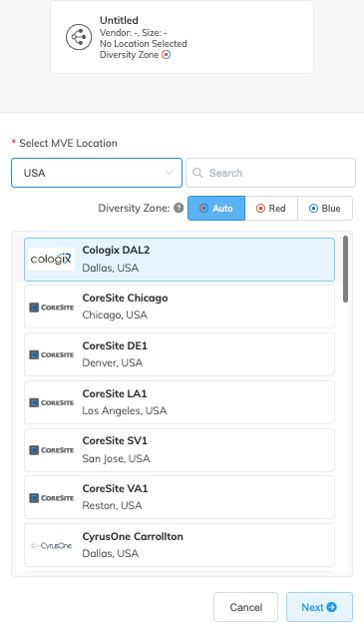Click the CoreSite logo next to CoreSite VA1
Viewport: 364px width, 624px height.
tap(51, 498)
